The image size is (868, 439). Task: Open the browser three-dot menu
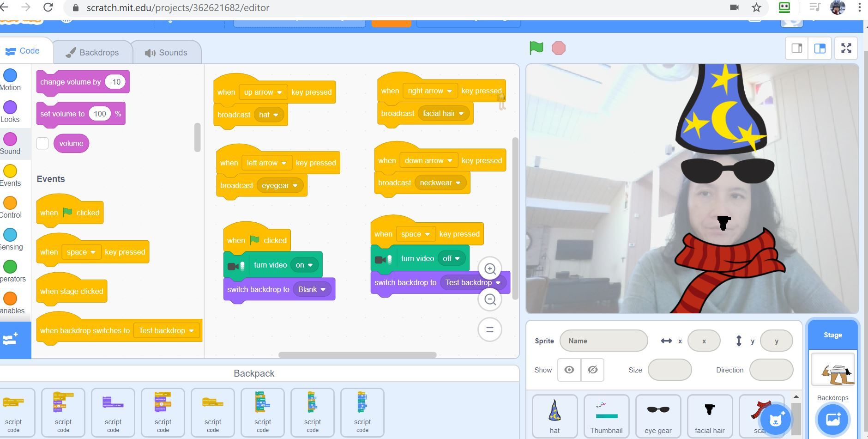(x=860, y=7)
